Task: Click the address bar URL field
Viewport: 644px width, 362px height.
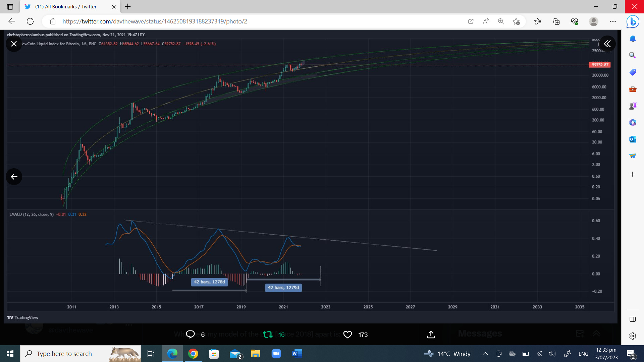Action: coord(154,21)
